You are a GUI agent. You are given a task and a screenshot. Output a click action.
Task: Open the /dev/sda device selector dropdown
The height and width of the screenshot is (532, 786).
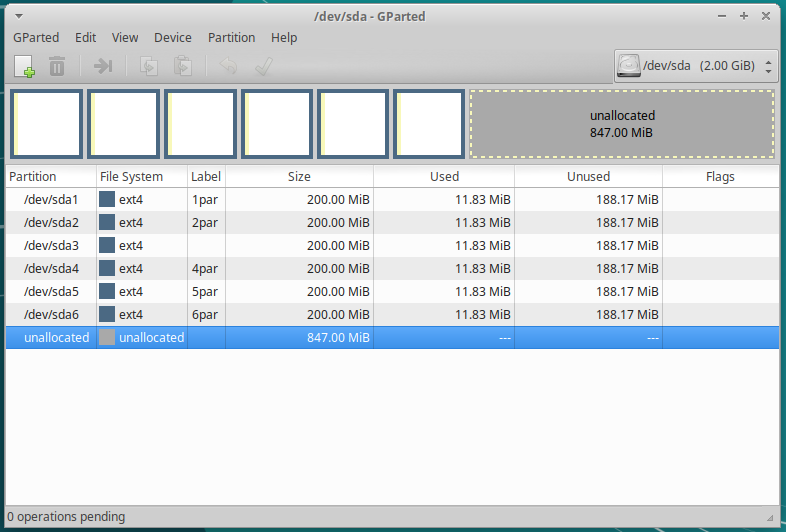(x=696, y=67)
